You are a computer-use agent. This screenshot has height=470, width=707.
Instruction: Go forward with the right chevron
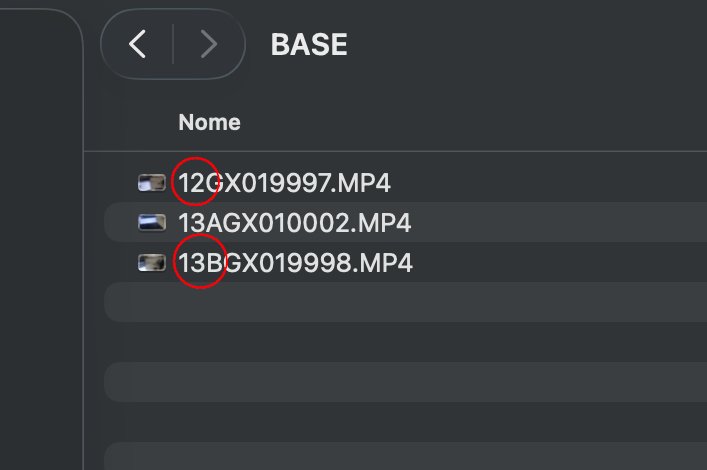pyautogui.click(x=208, y=44)
